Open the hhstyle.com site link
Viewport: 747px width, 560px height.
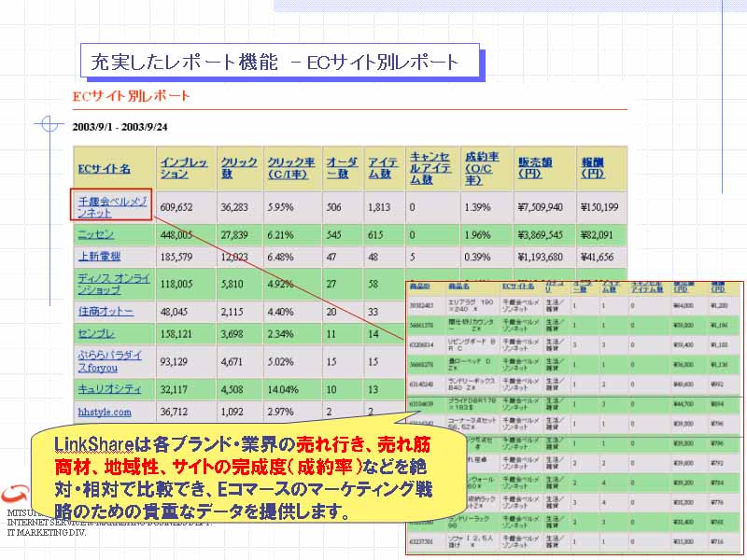tap(105, 412)
